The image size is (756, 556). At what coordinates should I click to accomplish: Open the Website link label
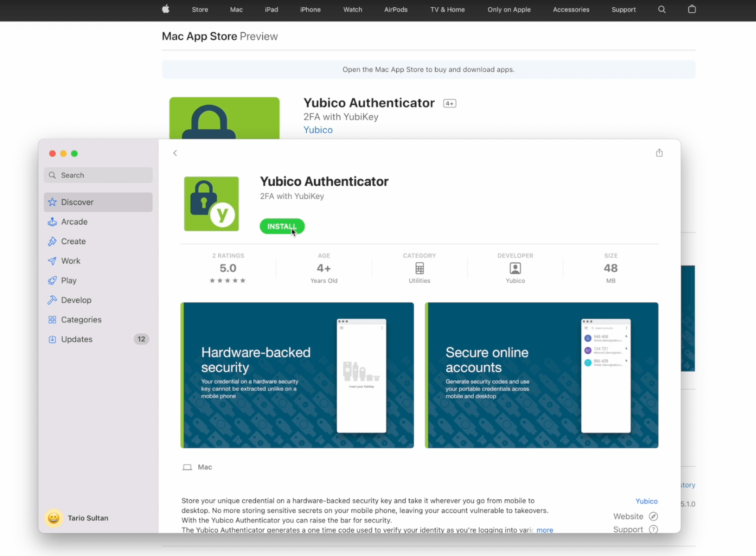[x=628, y=516]
